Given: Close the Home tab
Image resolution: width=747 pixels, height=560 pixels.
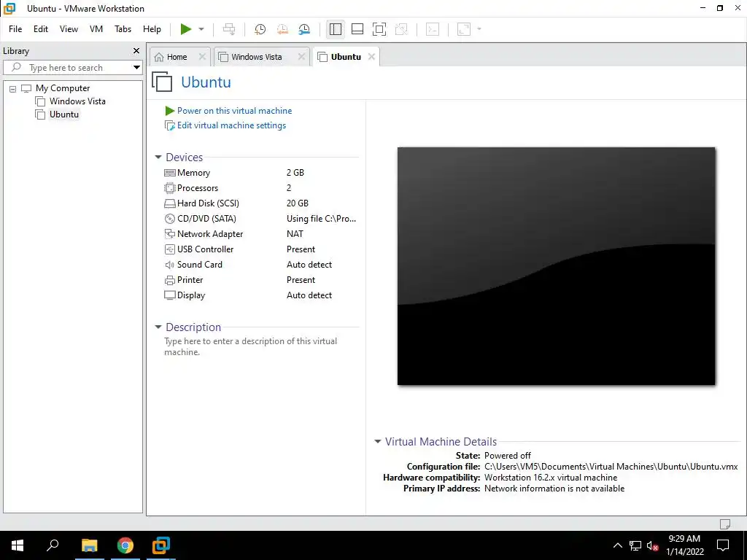Looking at the screenshot, I should [x=202, y=57].
